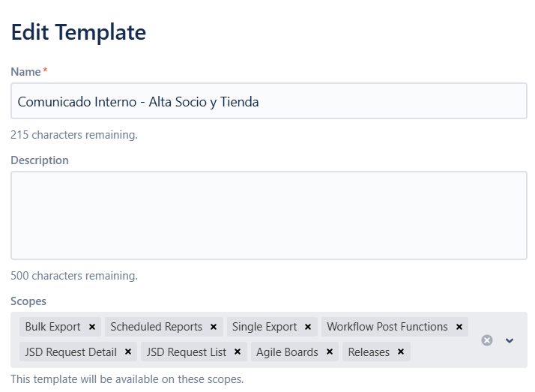This screenshot has width=535, height=392.
Task: Click into the Name input field
Action: pos(268,102)
